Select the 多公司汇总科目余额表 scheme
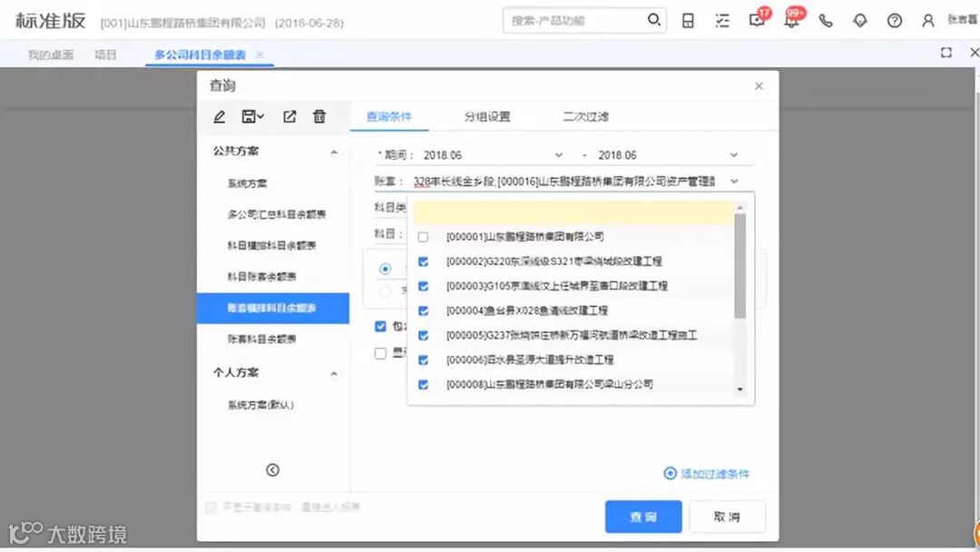Screen dimensions: 980x552 click(x=276, y=214)
